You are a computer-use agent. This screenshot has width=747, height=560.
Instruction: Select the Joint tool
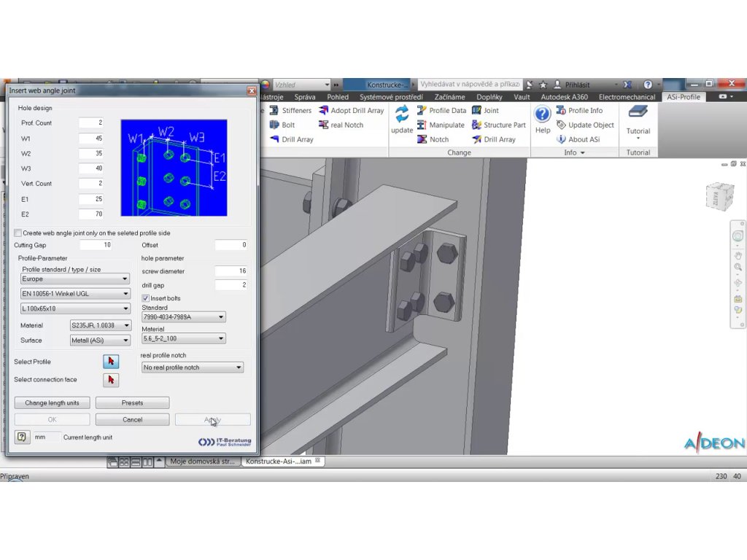click(485, 111)
